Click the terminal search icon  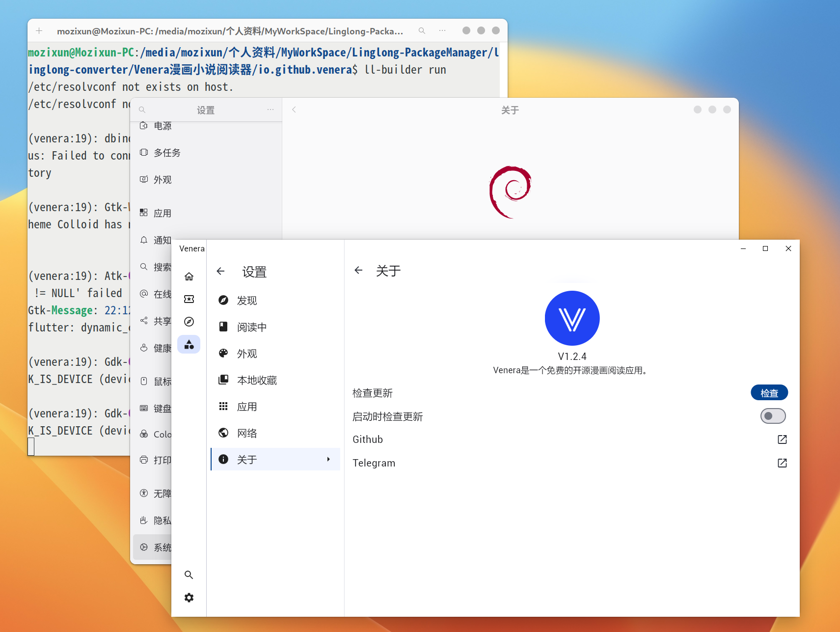tap(422, 31)
